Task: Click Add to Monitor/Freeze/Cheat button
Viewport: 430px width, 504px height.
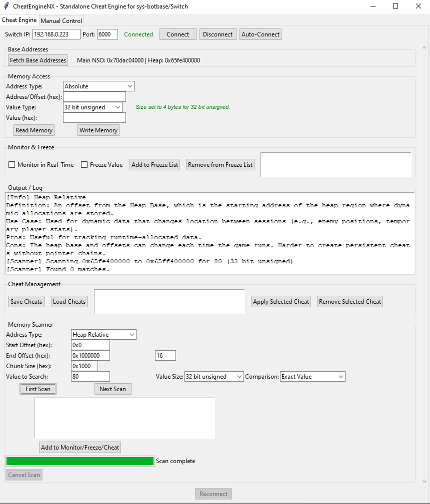Action: coord(80,448)
